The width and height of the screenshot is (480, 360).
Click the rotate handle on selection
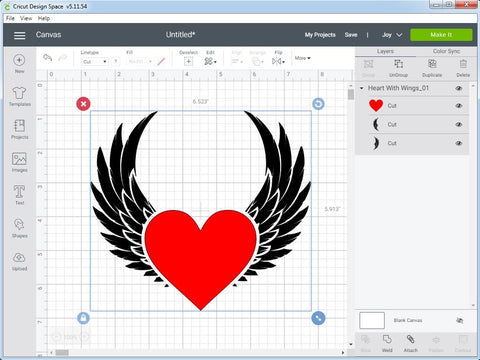318,104
